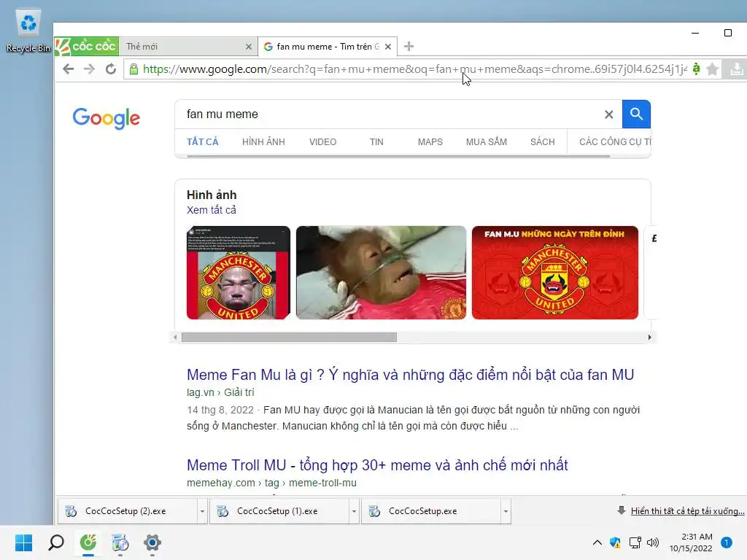Bookmark this page with star icon
The width and height of the screenshot is (747, 560).
click(712, 69)
